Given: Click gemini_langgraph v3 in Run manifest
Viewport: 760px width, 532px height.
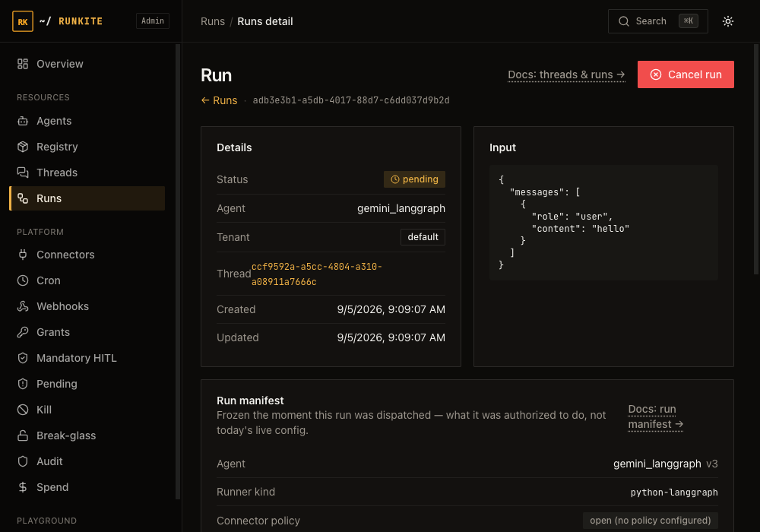Looking at the screenshot, I should (x=666, y=464).
